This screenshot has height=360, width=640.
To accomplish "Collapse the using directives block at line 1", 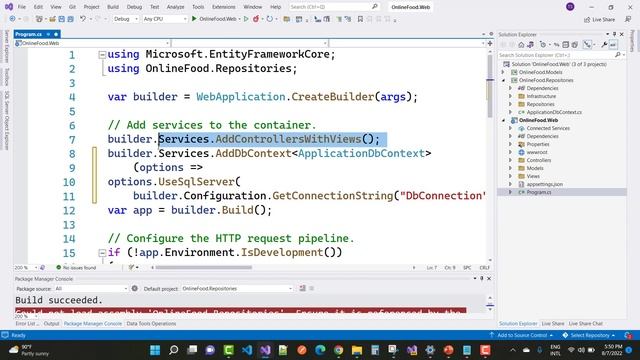I will tap(102, 54).
